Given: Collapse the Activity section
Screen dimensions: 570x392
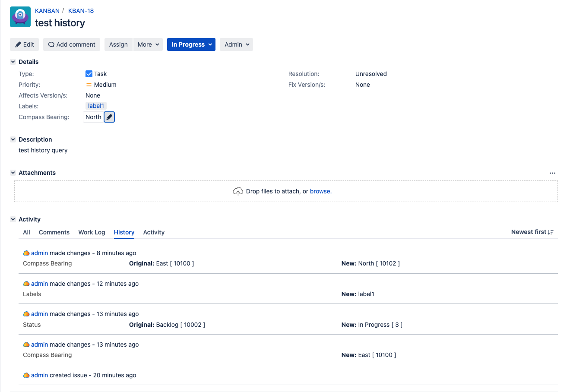Looking at the screenshot, I should (13, 219).
